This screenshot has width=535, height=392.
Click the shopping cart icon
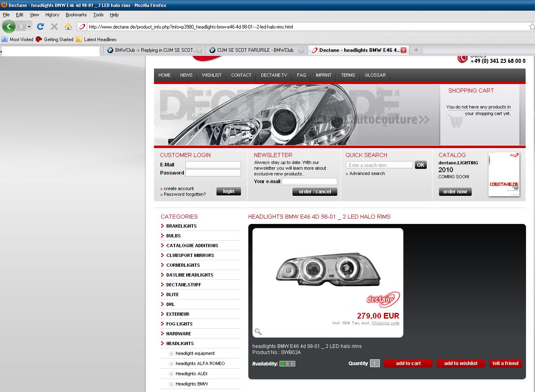(x=455, y=122)
